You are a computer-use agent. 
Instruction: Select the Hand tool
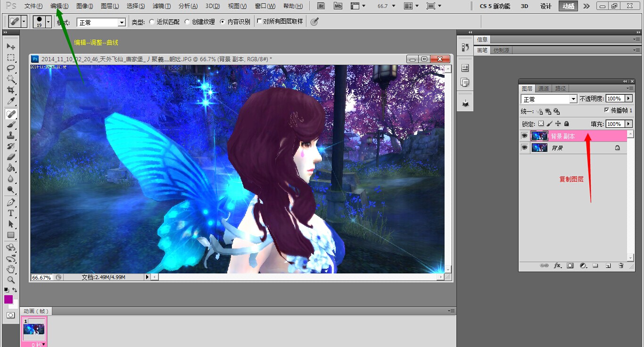[x=11, y=269]
